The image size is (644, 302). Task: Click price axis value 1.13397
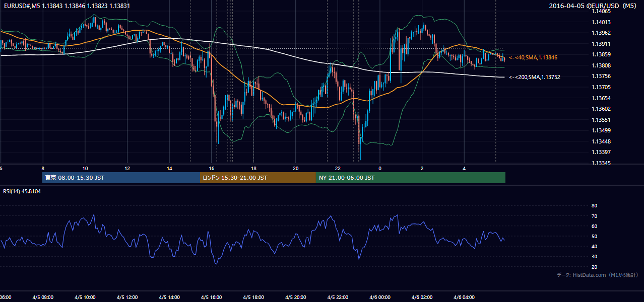click(x=602, y=152)
